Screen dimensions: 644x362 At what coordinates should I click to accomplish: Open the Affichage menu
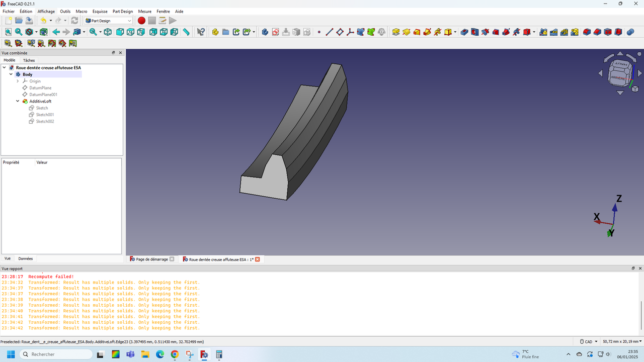(x=46, y=11)
